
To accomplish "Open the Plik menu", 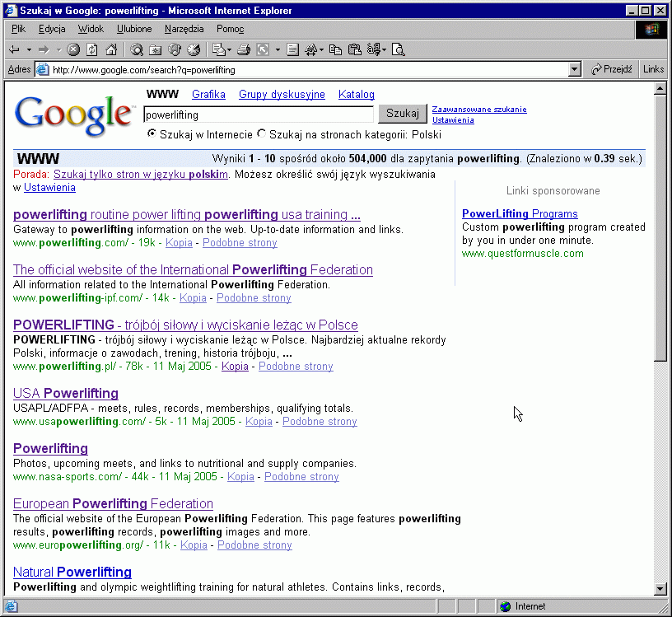I will click(18, 29).
